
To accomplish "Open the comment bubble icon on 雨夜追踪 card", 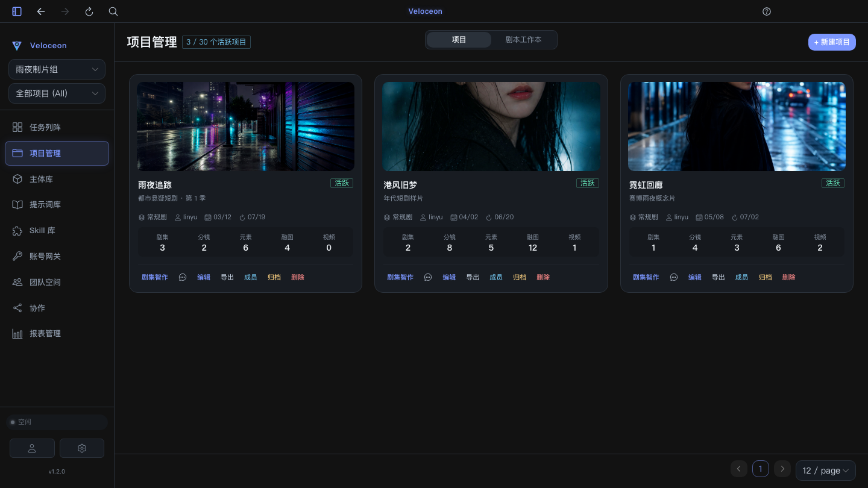I will [x=183, y=277].
